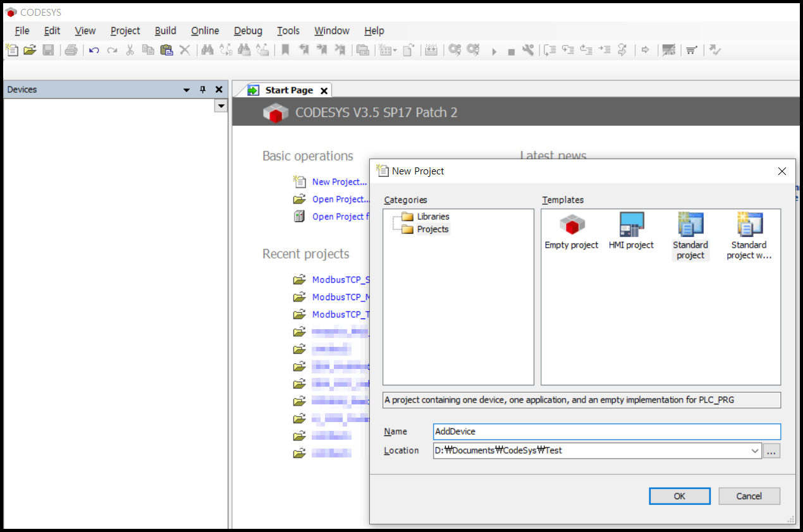Viewport: 803px width, 532px height.
Task: Open the Help menu
Action: coord(374,30)
